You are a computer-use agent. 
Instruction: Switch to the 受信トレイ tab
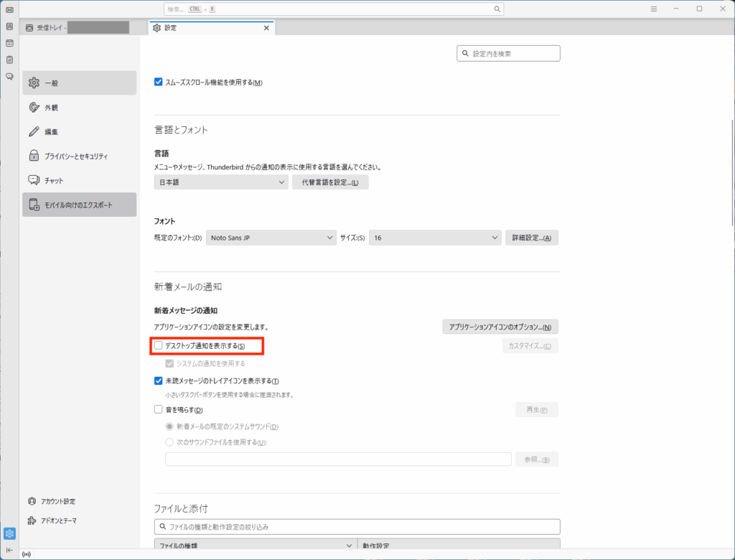(x=76, y=28)
